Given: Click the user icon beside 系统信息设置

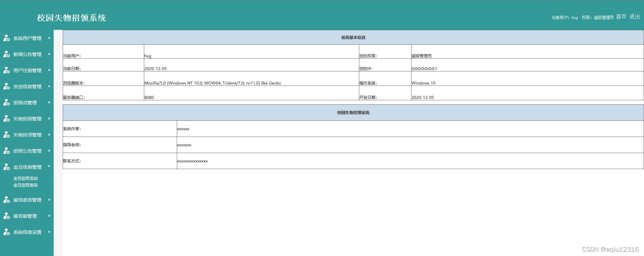Looking at the screenshot, I should coord(7,232).
